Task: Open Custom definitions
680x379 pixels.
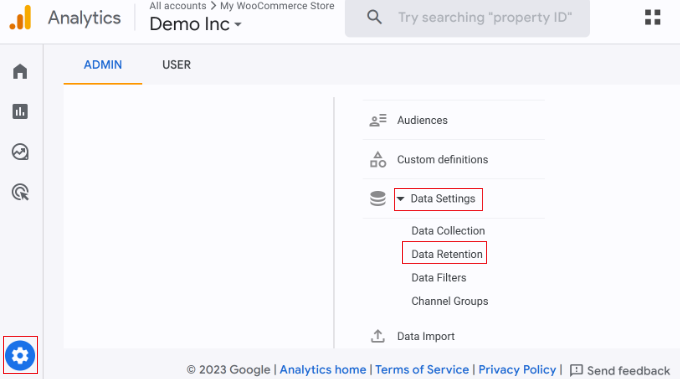Action: pyautogui.click(x=442, y=160)
